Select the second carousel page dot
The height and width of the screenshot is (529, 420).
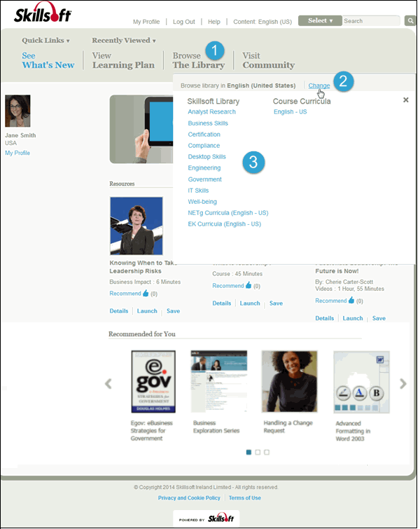pyautogui.click(x=258, y=452)
